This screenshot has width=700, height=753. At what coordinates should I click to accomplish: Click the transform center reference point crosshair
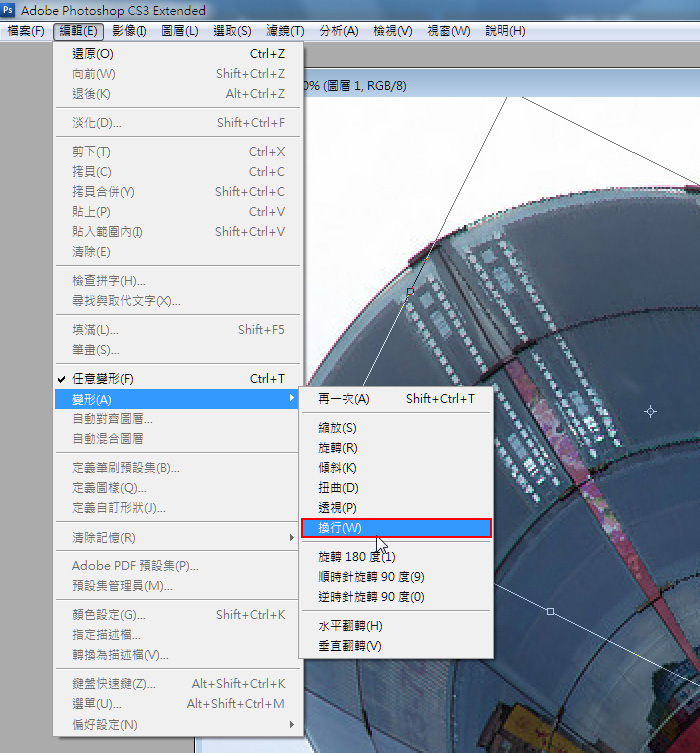click(x=651, y=411)
